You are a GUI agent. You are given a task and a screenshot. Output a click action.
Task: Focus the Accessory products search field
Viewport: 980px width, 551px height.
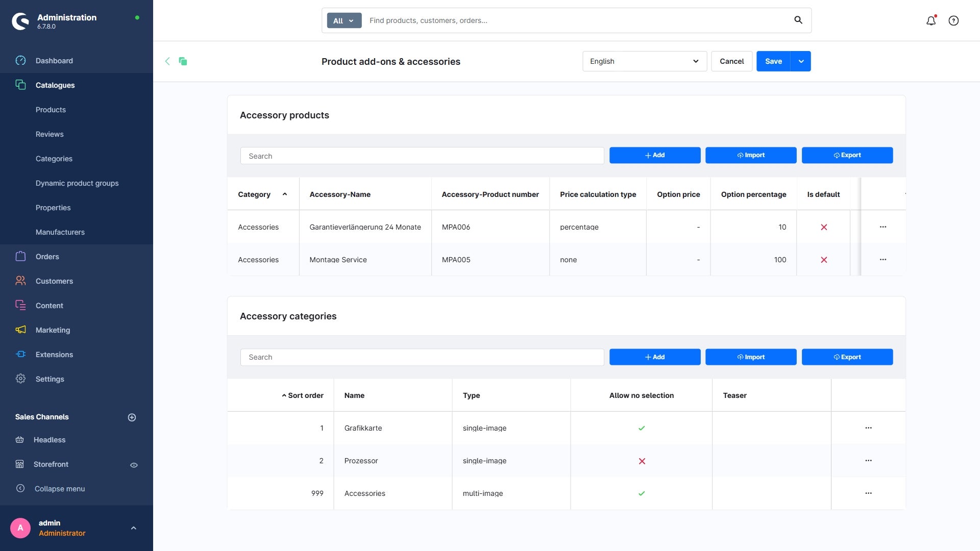point(422,156)
